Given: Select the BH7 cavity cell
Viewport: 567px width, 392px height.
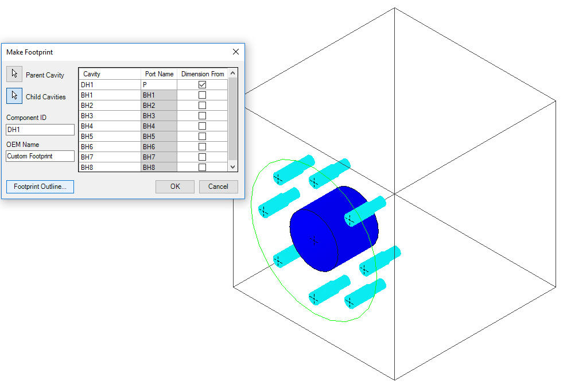Looking at the screenshot, I should tap(110, 157).
